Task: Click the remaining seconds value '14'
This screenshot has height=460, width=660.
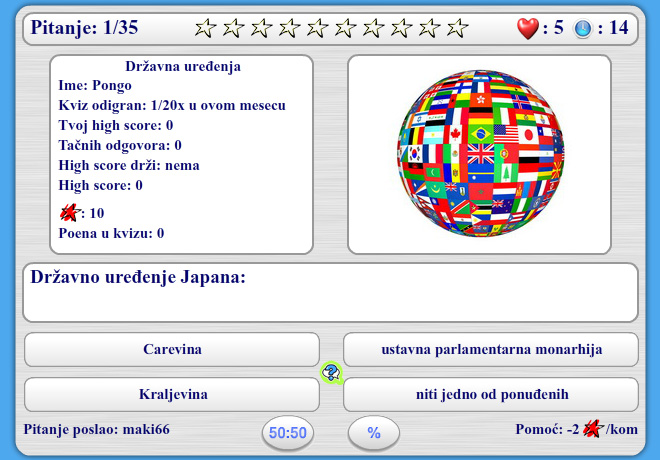Action: (x=618, y=28)
